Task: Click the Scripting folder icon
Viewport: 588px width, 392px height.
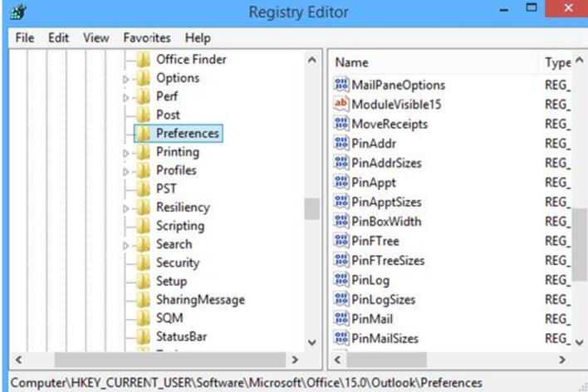Action: point(143,226)
